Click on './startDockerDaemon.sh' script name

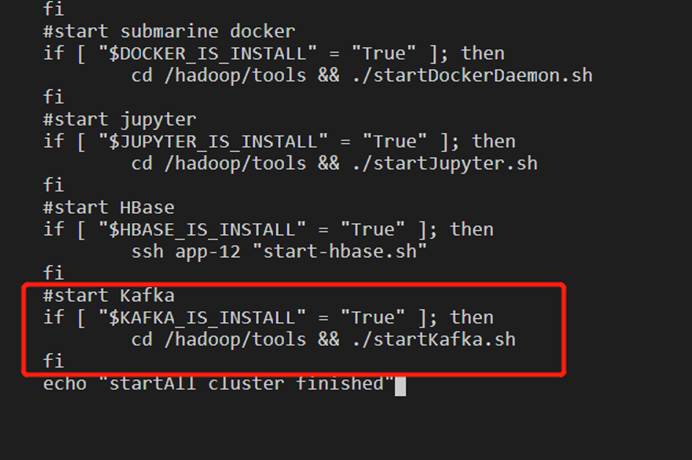click(472, 75)
